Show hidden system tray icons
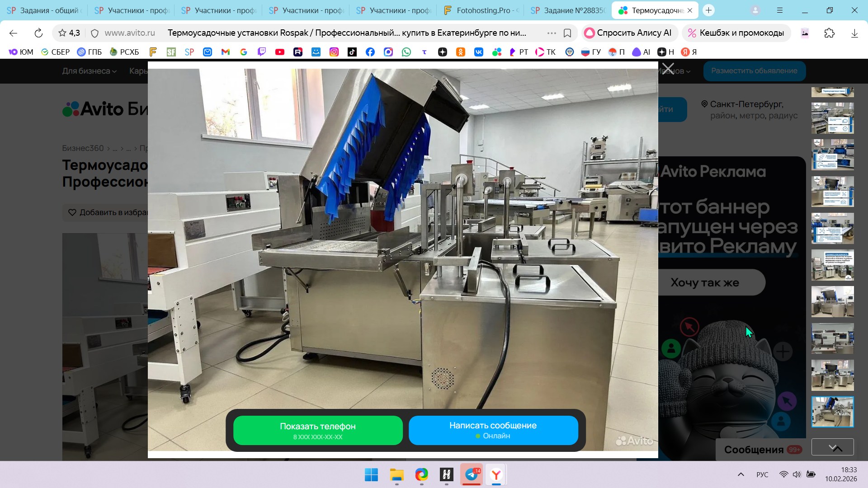Image resolution: width=868 pixels, height=488 pixels. [741, 474]
